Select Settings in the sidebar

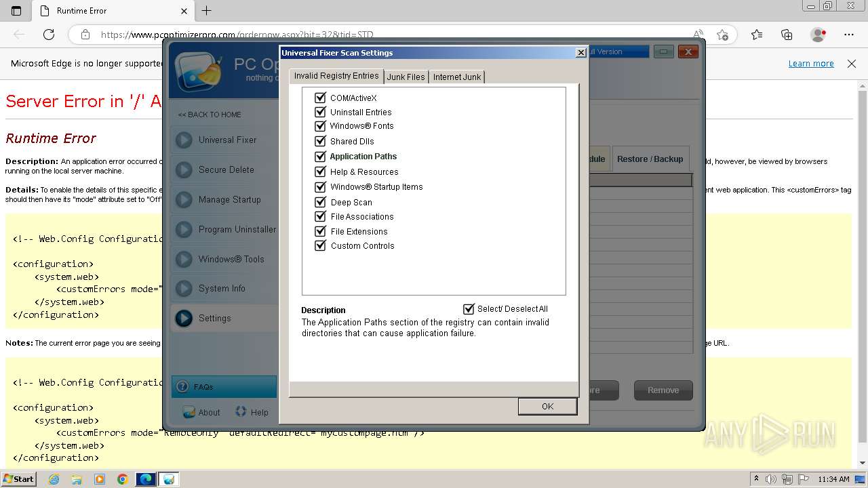click(224, 318)
